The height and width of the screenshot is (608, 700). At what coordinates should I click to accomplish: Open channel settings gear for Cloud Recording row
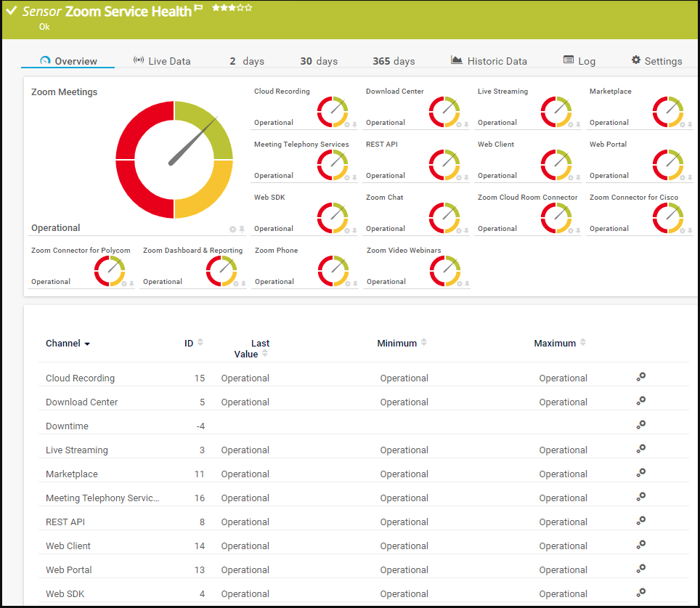pos(641,377)
